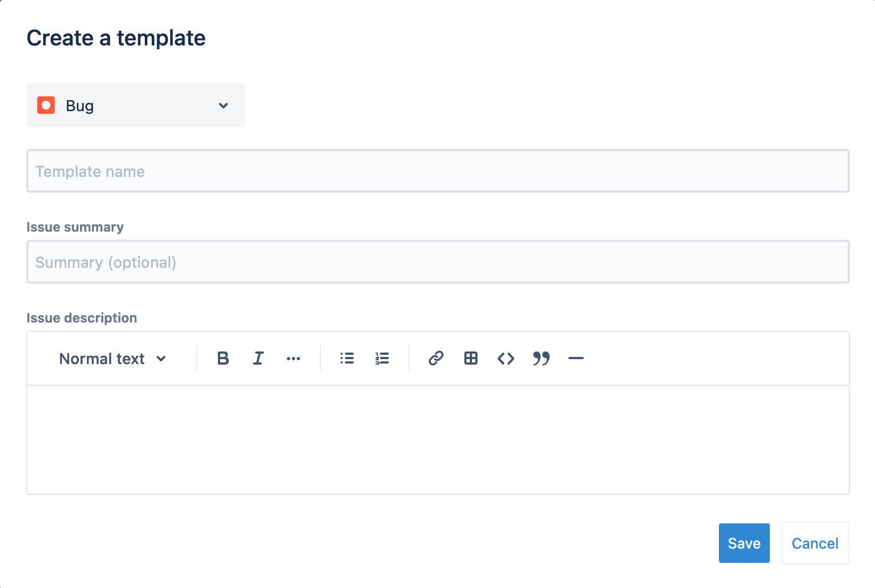Viewport: 875px width, 588px height.
Task: Insert a numbered list
Action: (382, 359)
